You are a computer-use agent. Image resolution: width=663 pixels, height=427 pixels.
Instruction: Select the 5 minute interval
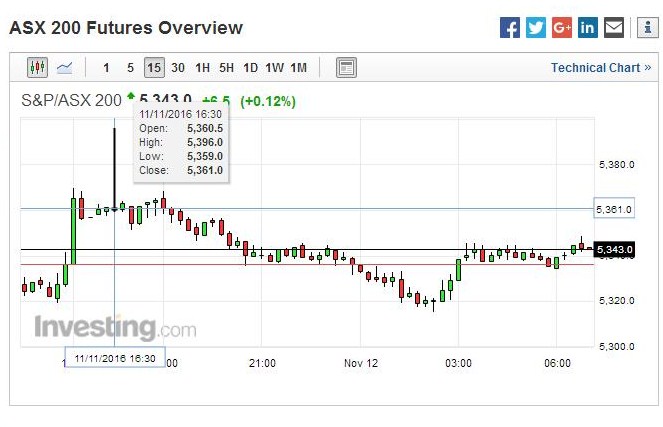click(x=130, y=68)
